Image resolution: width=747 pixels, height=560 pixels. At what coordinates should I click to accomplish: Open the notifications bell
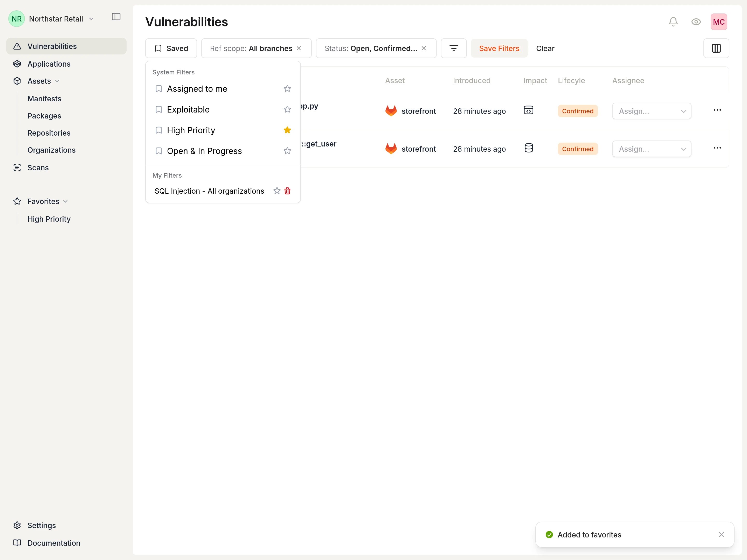pyautogui.click(x=673, y=22)
